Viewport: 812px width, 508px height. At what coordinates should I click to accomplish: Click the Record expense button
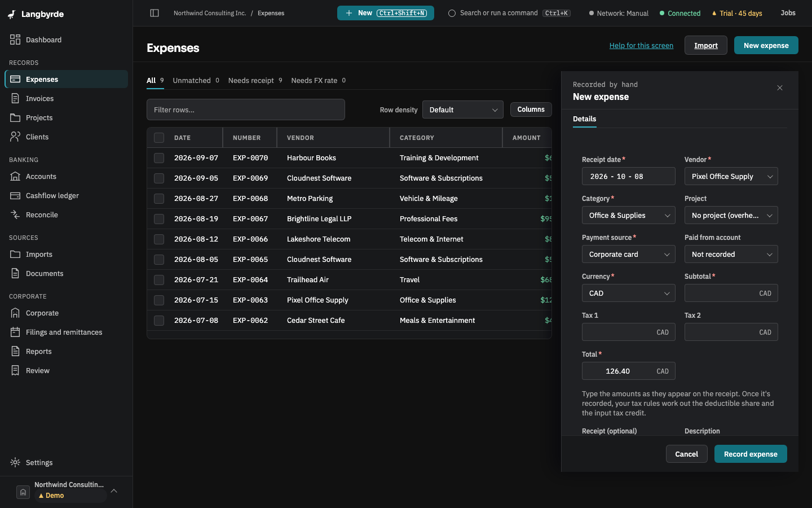click(751, 454)
